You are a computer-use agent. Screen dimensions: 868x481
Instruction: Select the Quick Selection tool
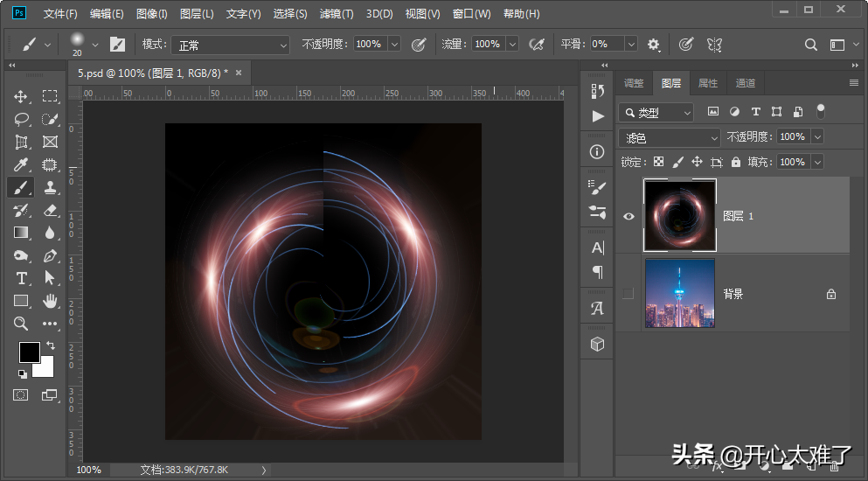tap(50, 119)
